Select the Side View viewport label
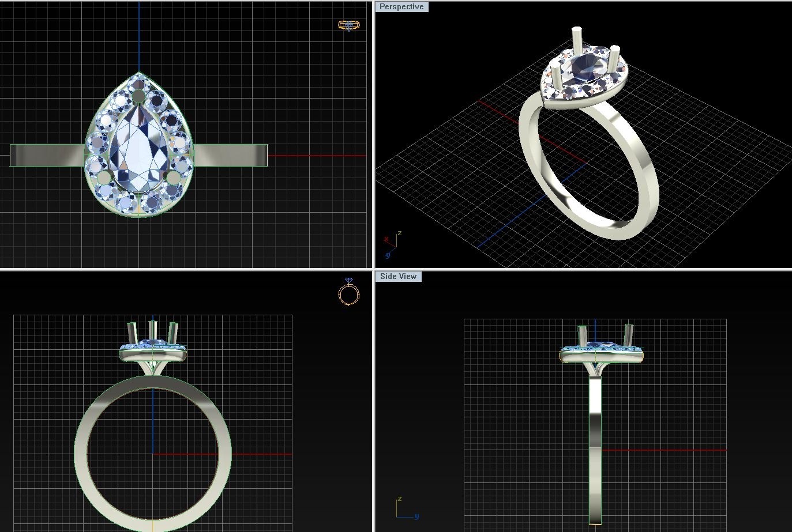792x532 pixels. point(398,277)
